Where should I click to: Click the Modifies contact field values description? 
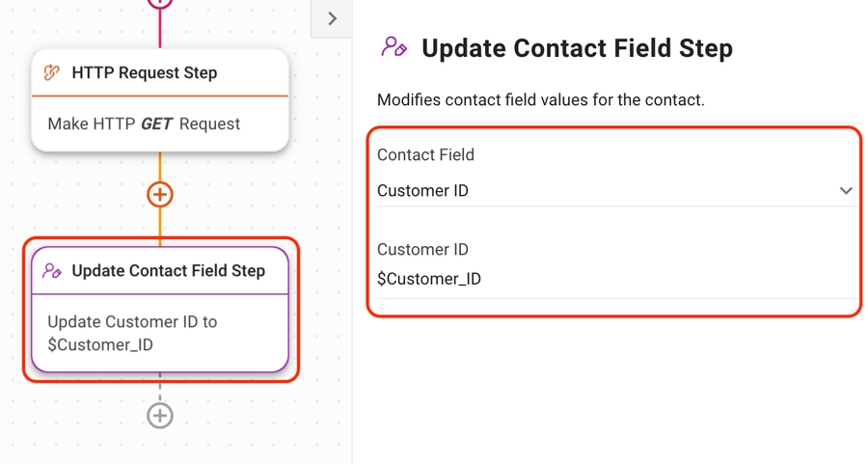point(540,100)
